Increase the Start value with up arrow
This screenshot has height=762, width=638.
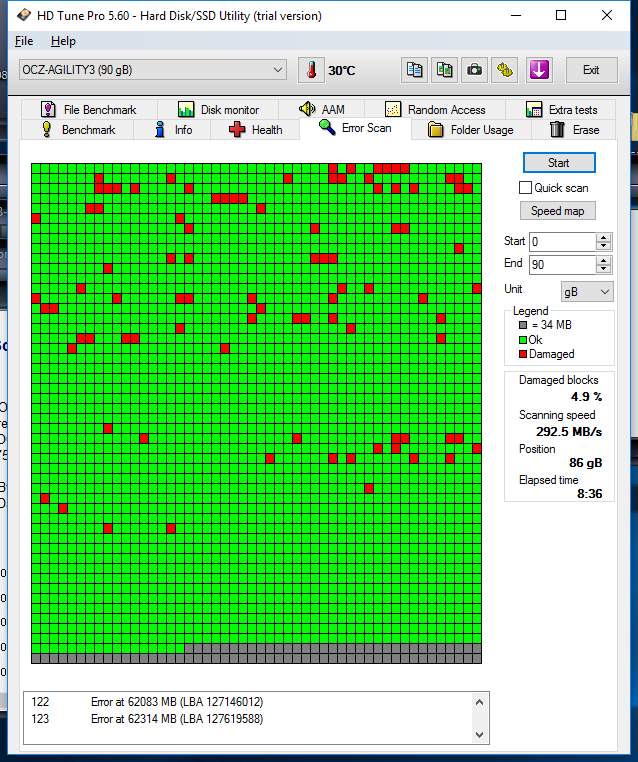[604, 238]
